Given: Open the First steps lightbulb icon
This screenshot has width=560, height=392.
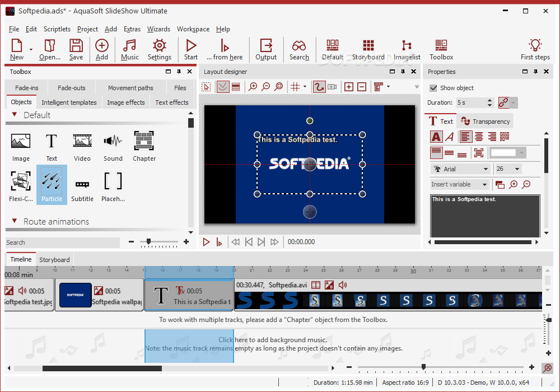Looking at the screenshot, I should [x=535, y=50].
